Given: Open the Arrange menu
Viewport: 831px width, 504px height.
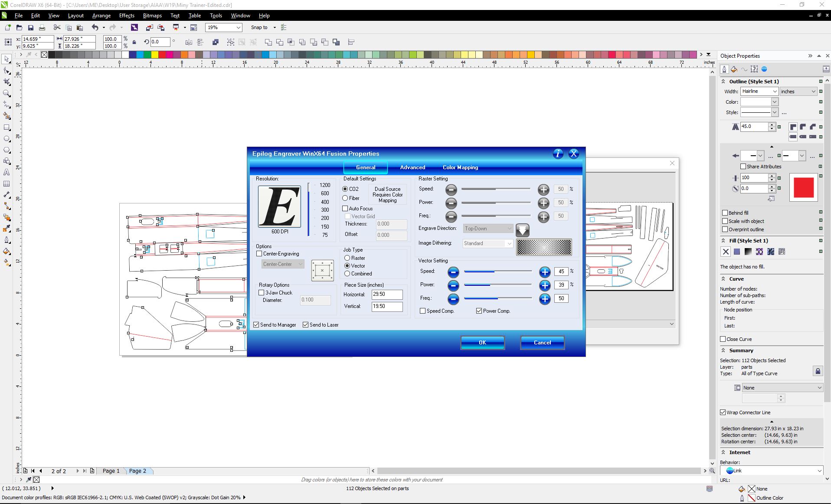Looking at the screenshot, I should point(101,16).
